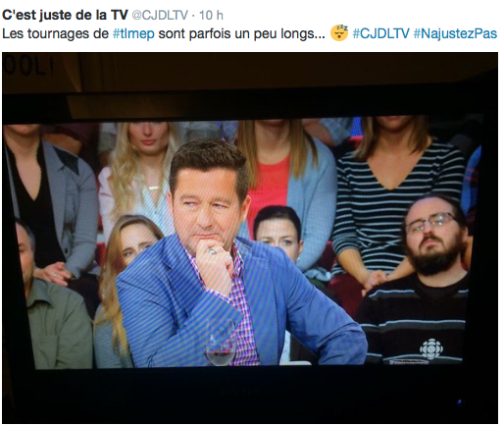Image resolution: width=504 pixels, height=426 pixels.
Task: Click the short-haired woman behind the host
Action: pos(277,231)
